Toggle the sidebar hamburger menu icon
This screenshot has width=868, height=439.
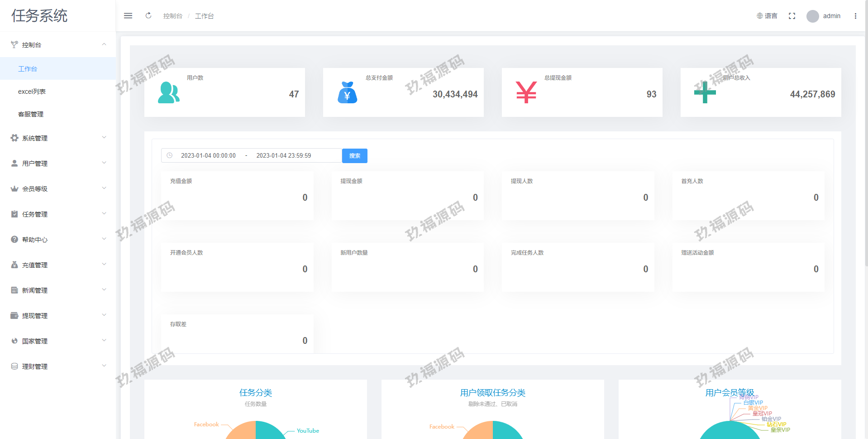click(x=128, y=16)
